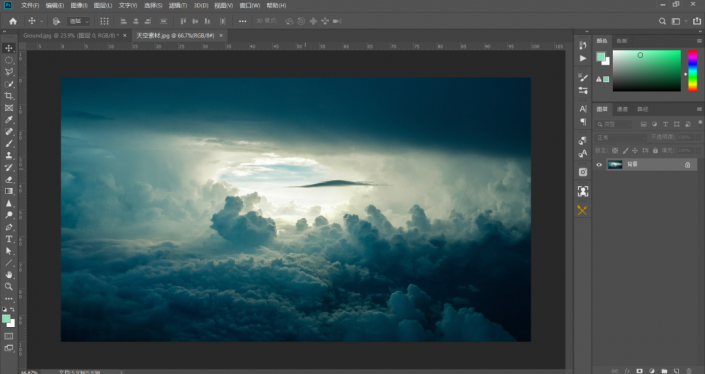Select the Horizontal Type tool
The image size is (705, 374).
point(9,239)
